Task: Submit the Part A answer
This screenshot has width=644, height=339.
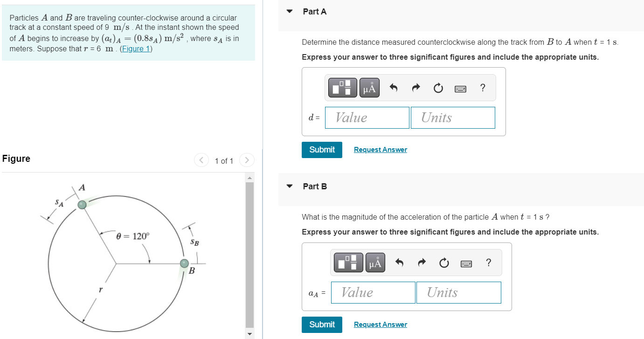Action: (322, 150)
